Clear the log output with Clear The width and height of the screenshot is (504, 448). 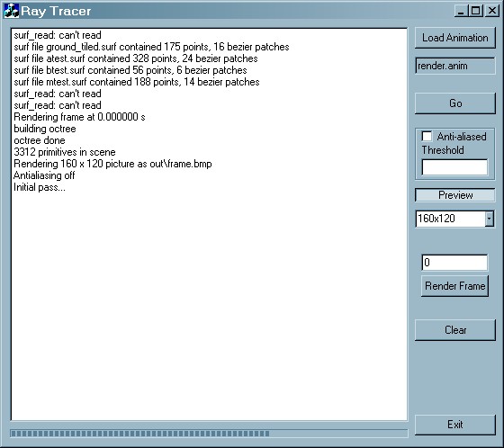click(x=454, y=330)
